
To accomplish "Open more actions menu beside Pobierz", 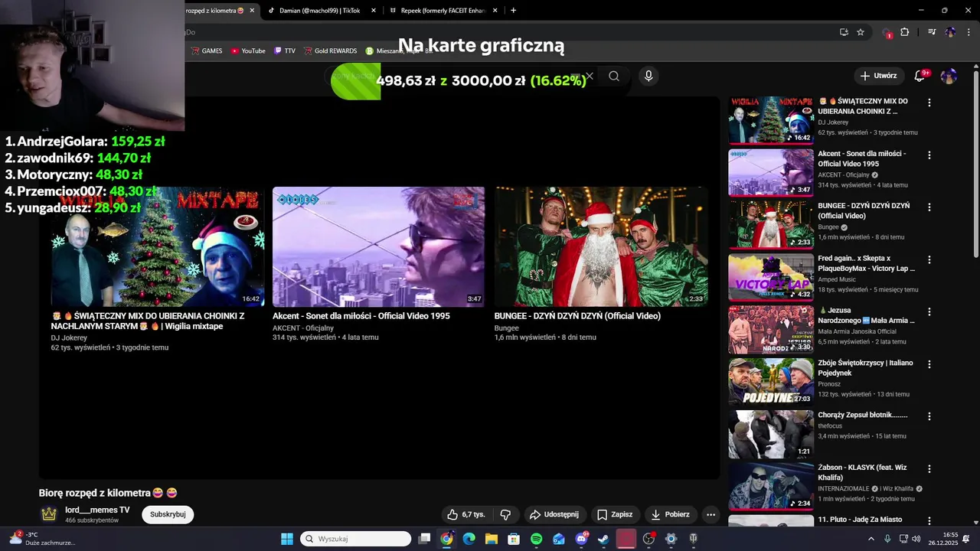I will (x=710, y=514).
